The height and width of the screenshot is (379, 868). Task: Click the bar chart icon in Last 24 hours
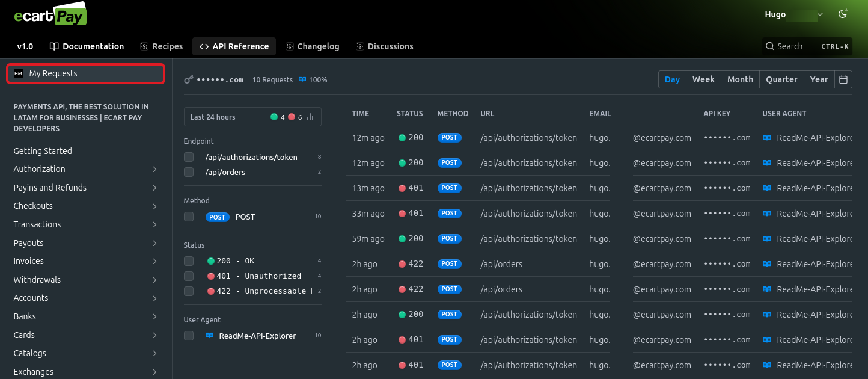tap(310, 117)
